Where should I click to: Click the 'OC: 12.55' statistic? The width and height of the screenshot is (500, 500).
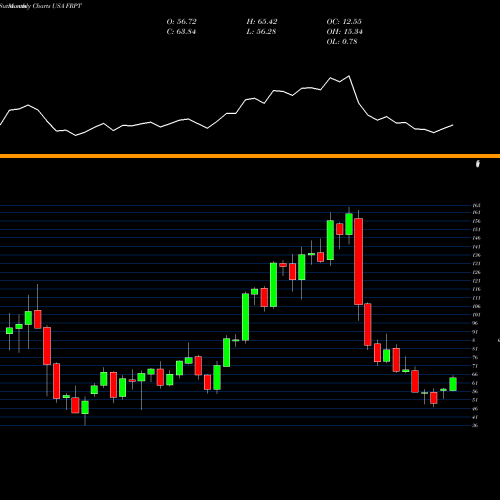tap(344, 22)
